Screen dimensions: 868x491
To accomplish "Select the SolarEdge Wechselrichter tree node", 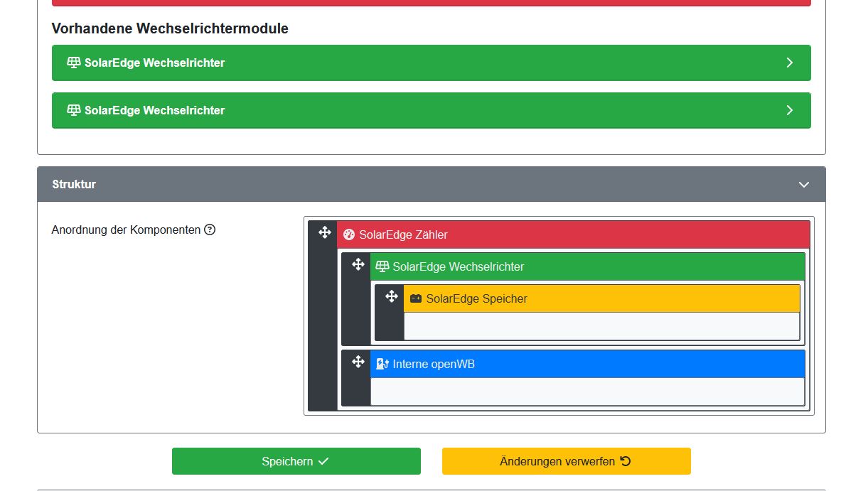I will [x=587, y=266].
